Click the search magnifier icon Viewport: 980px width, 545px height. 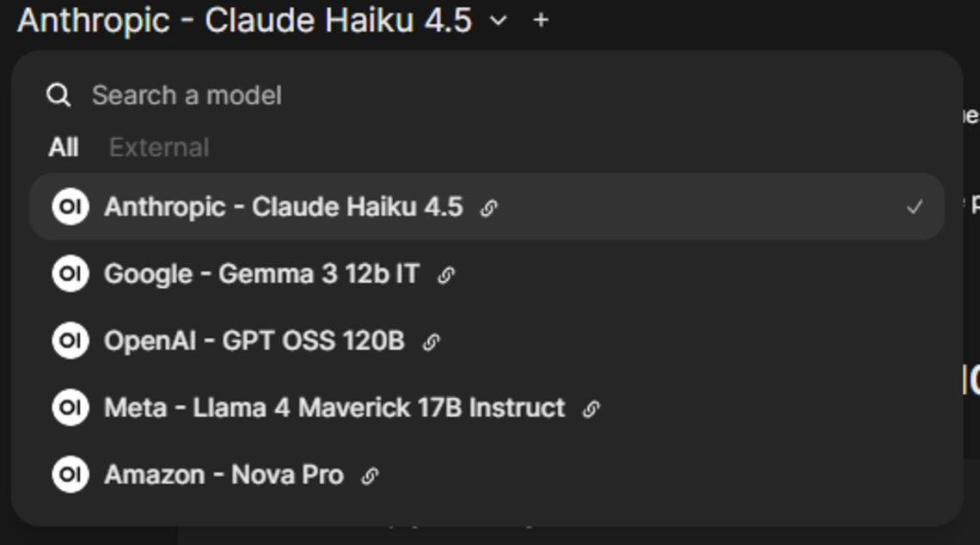tap(58, 95)
